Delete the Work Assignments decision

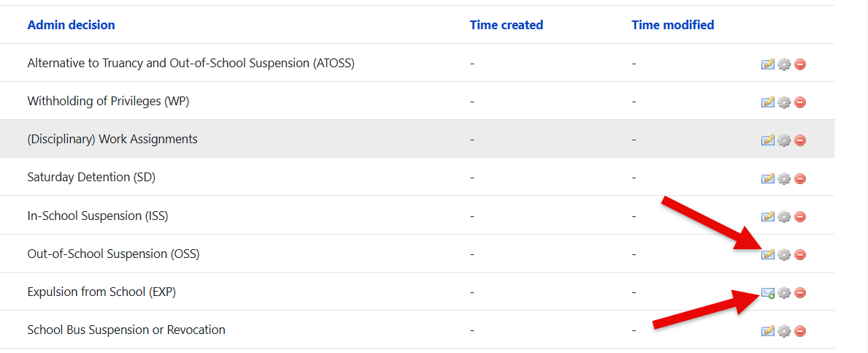(800, 141)
